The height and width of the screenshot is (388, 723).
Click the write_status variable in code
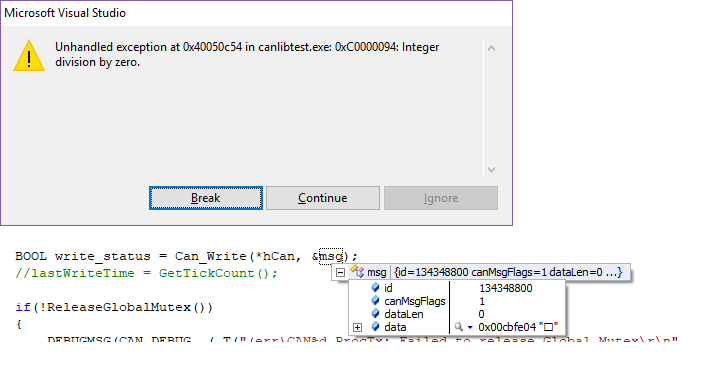(x=103, y=257)
